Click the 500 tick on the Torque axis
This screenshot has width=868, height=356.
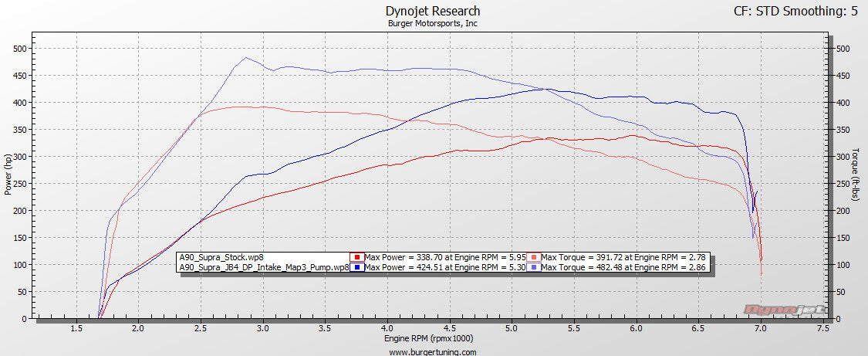click(842, 49)
